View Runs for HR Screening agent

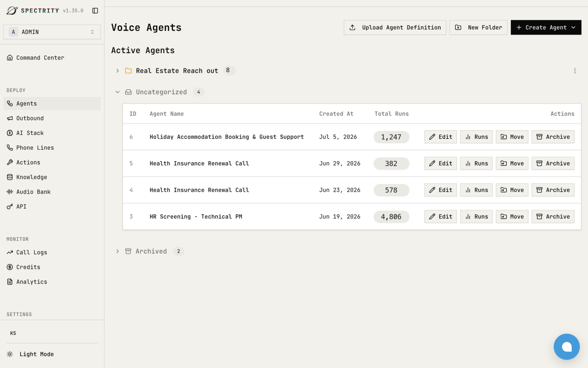pos(476,217)
